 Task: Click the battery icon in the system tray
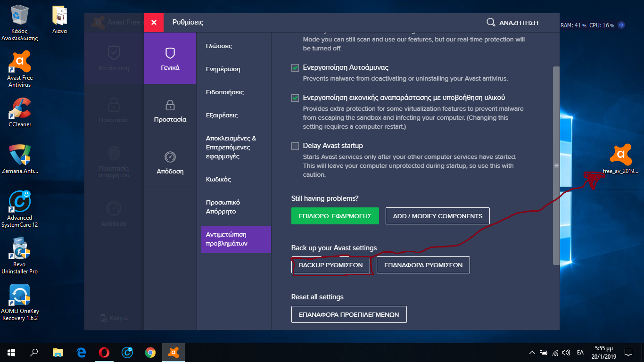coord(544,352)
